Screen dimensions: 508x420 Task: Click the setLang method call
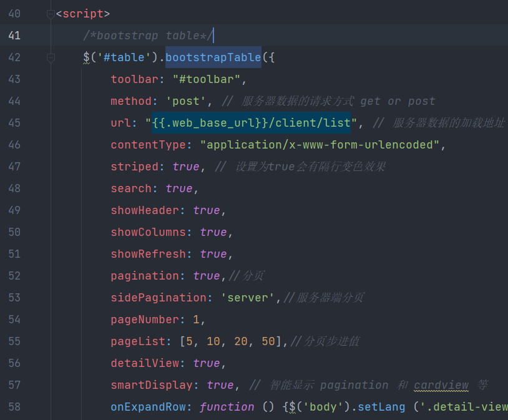(x=381, y=407)
